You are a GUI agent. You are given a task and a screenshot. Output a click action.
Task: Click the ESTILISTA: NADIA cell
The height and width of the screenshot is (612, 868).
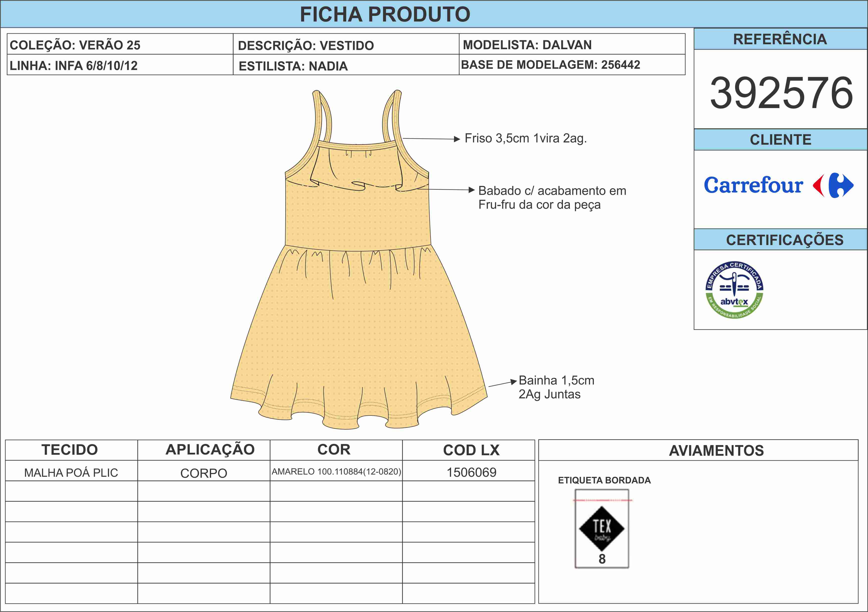tap(293, 66)
